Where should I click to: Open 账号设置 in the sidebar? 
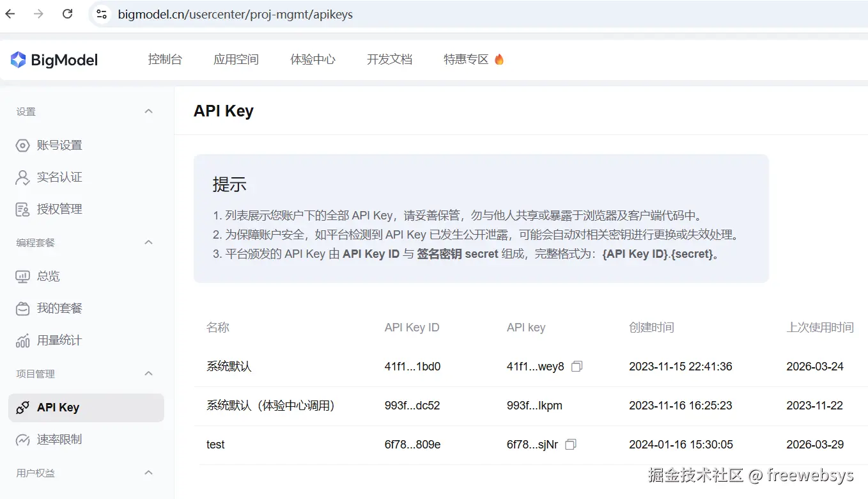point(59,145)
